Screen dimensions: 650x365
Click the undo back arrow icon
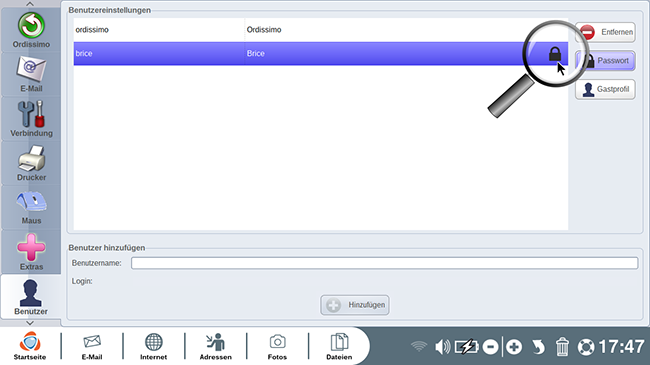pyautogui.click(x=538, y=346)
